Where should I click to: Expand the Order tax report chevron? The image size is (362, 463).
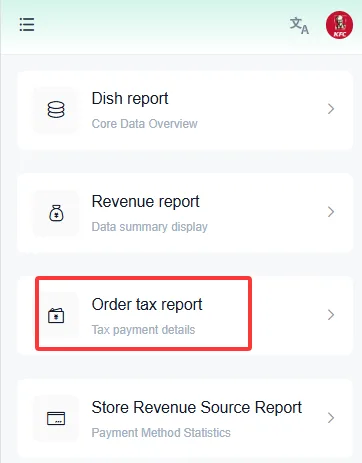click(331, 315)
